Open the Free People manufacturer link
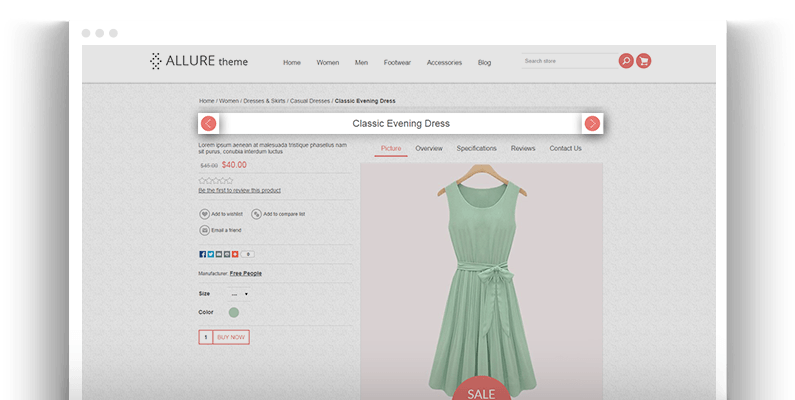Screen dimensions: 795x400 [x=245, y=273]
